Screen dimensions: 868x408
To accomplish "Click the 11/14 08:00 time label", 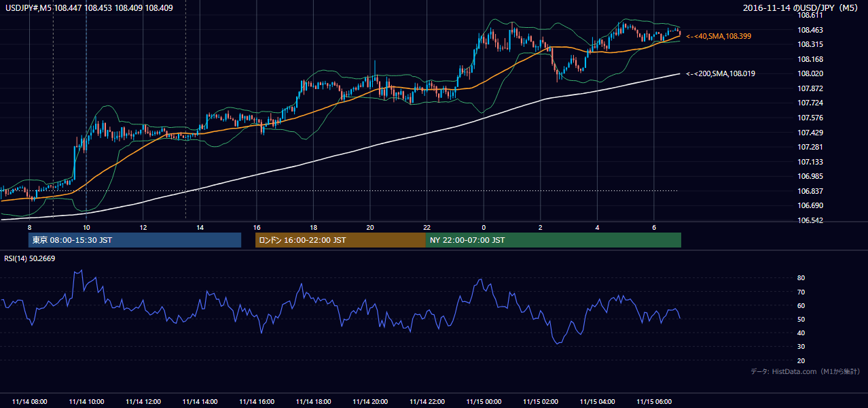I will point(29,402).
